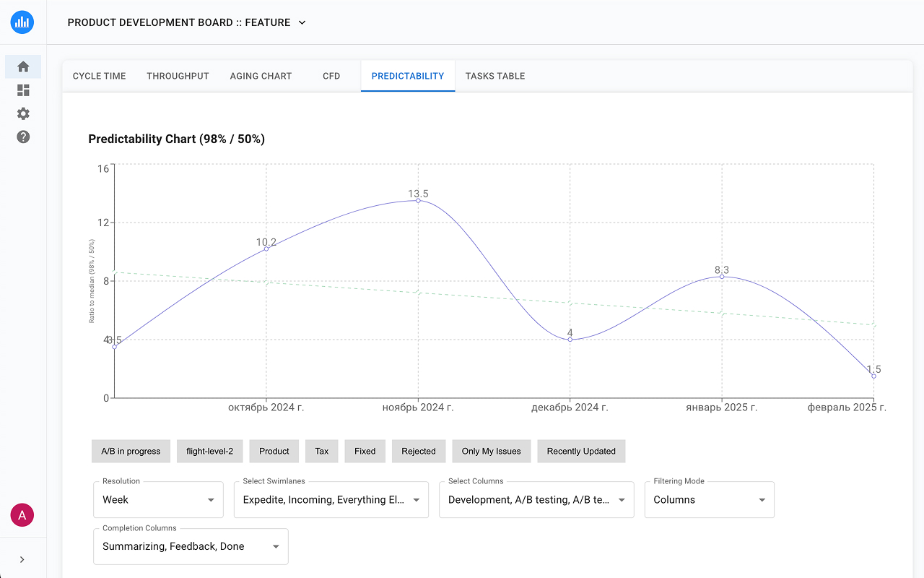Open the Select Swimlanes dropdown

point(331,499)
